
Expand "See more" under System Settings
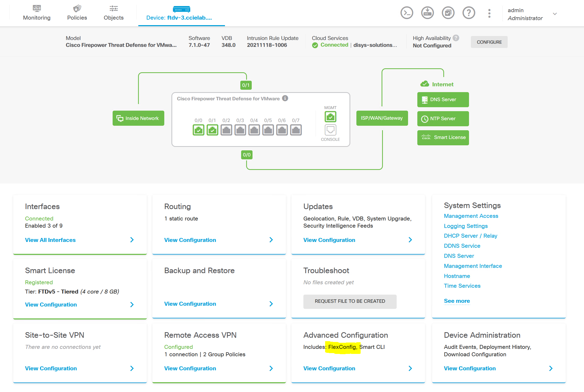click(457, 301)
